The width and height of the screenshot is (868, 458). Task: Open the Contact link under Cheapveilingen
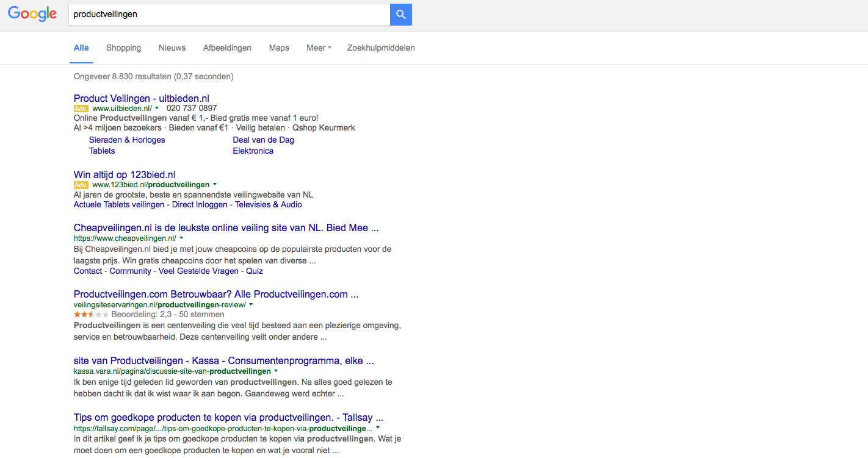(88, 271)
